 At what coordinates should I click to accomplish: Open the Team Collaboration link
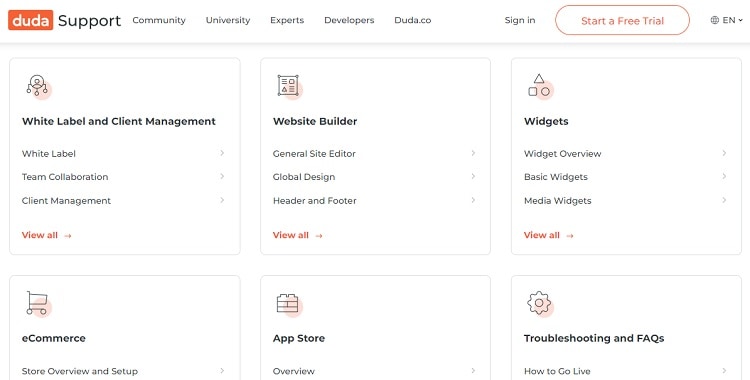65,177
